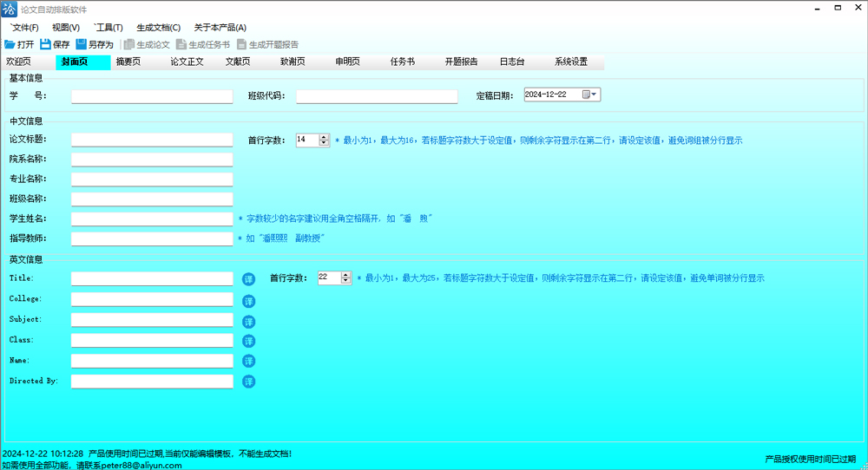Click the 生成任务书 toolbar icon

click(181, 44)
